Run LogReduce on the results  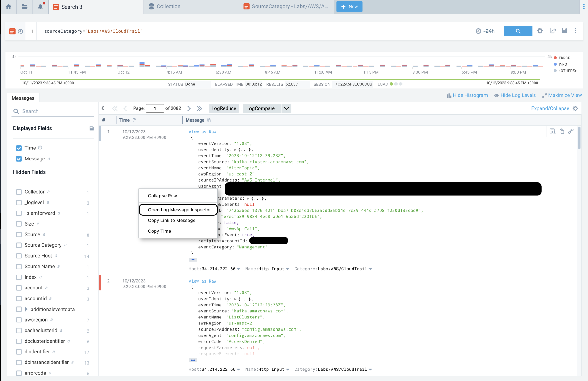point(224,108)
